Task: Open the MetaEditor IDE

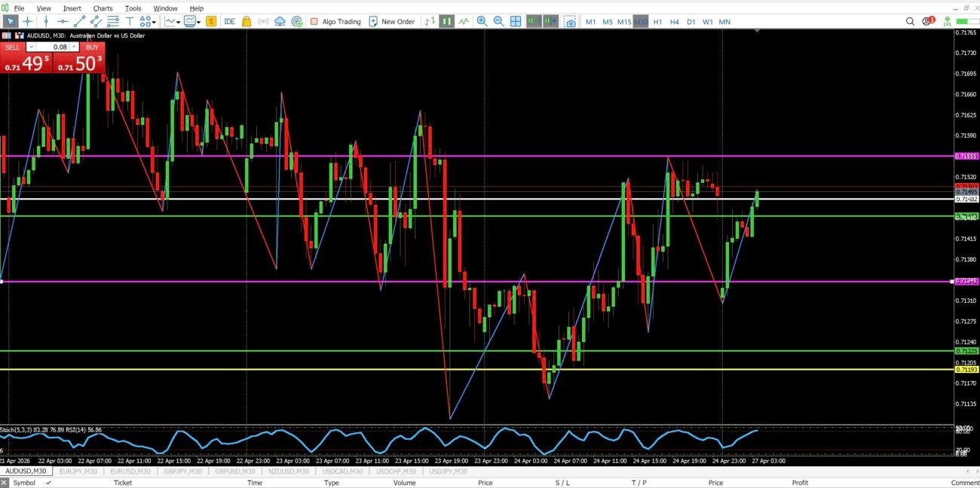Action: [229, 22]
